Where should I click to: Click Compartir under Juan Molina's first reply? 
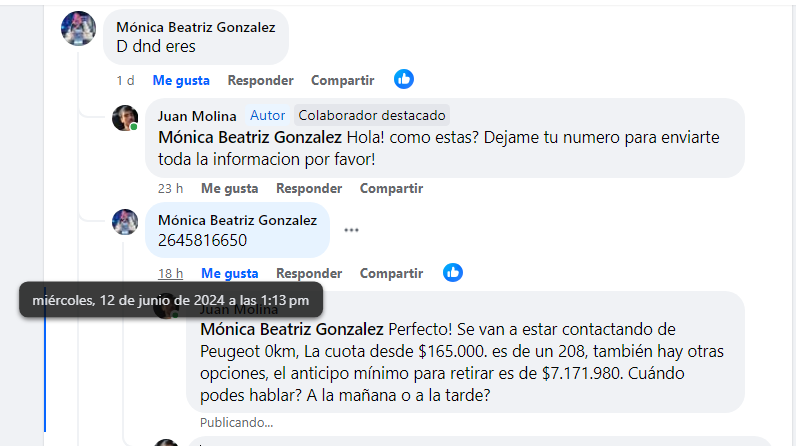click(x=391, y=188)
